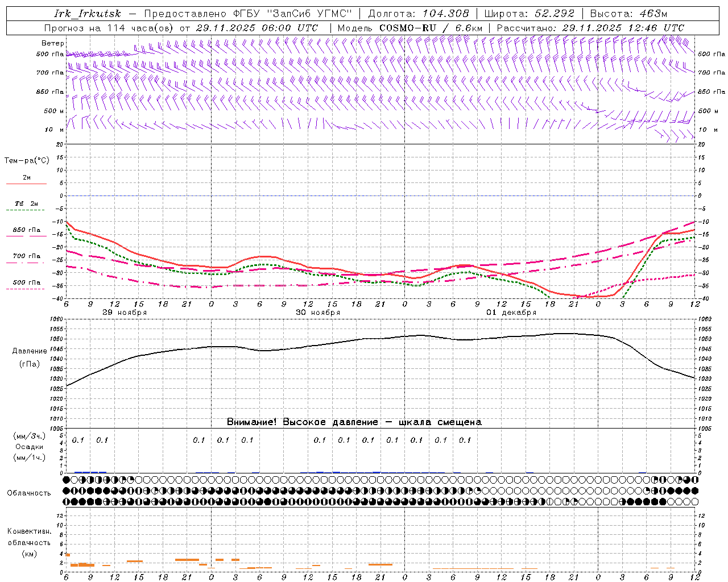This screenshot has width=728, height=582.
Task: Click the Широта 52.292 header field
Action: 529,14
